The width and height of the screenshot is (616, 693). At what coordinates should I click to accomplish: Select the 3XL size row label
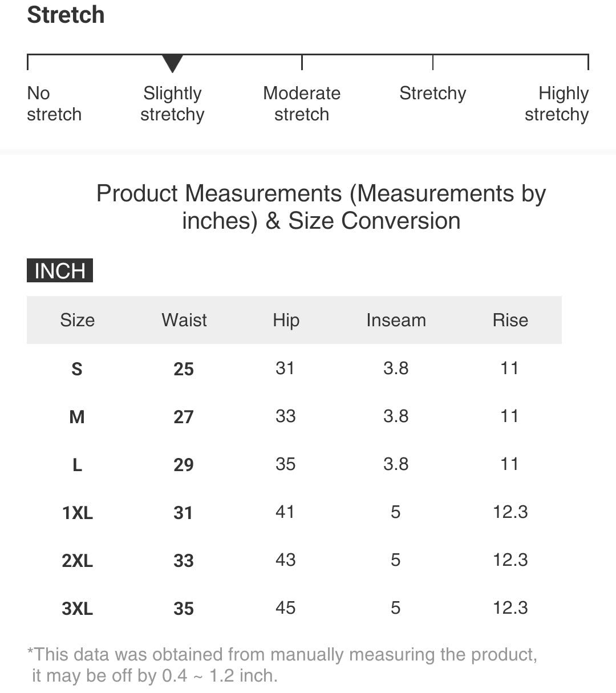pos(77,609)
